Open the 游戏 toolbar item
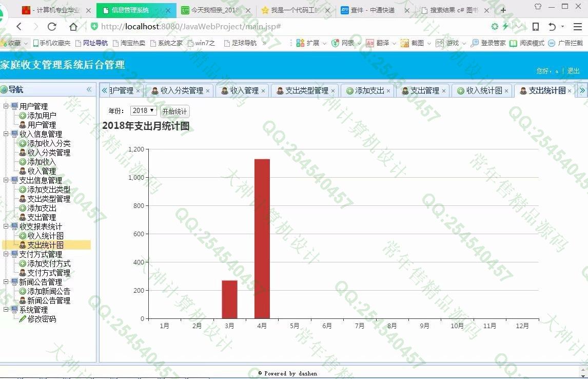Screen dimensions: 588x379 point(451,43)
